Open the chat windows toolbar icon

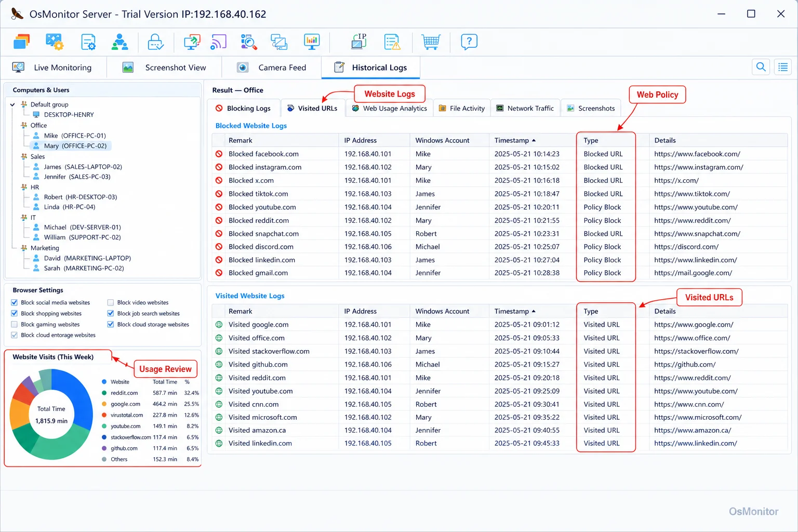(279, 42)
